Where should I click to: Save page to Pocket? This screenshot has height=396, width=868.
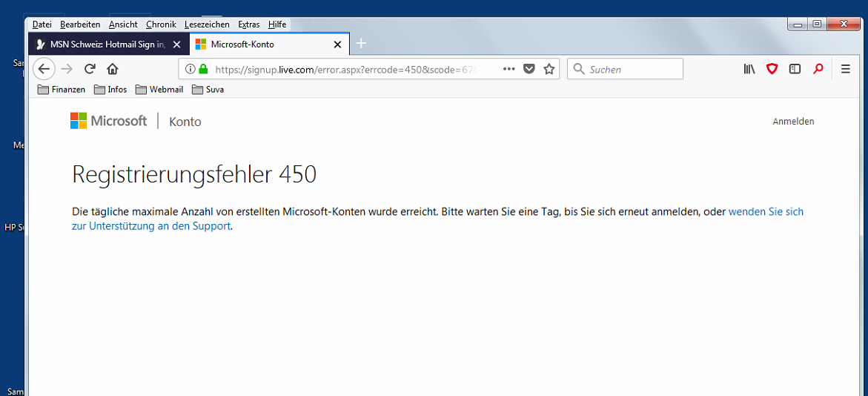click(529, 69)
